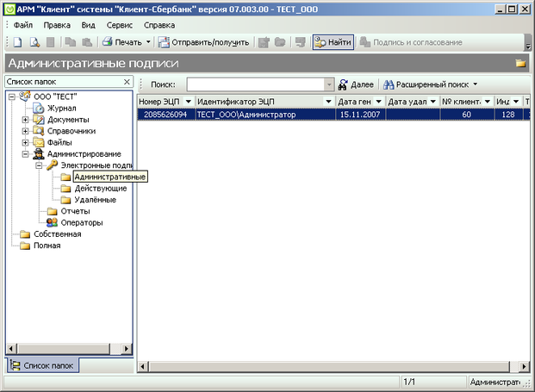Open Идентификатор ЭЦП column filter arrow
This screenshot has height=392, width=535.
[328, 102]
